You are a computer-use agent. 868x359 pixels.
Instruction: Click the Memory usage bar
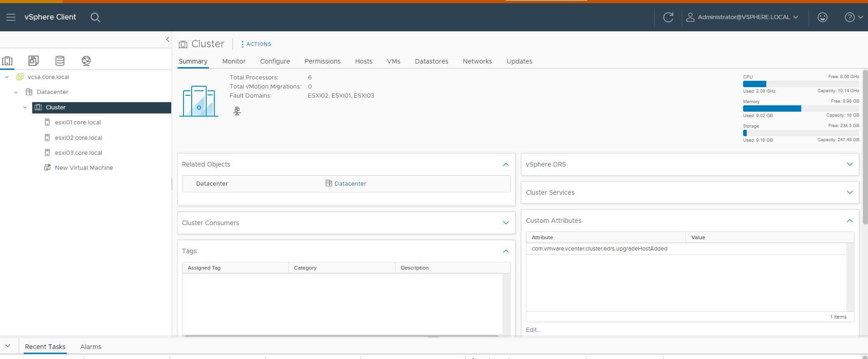(801, 108)
